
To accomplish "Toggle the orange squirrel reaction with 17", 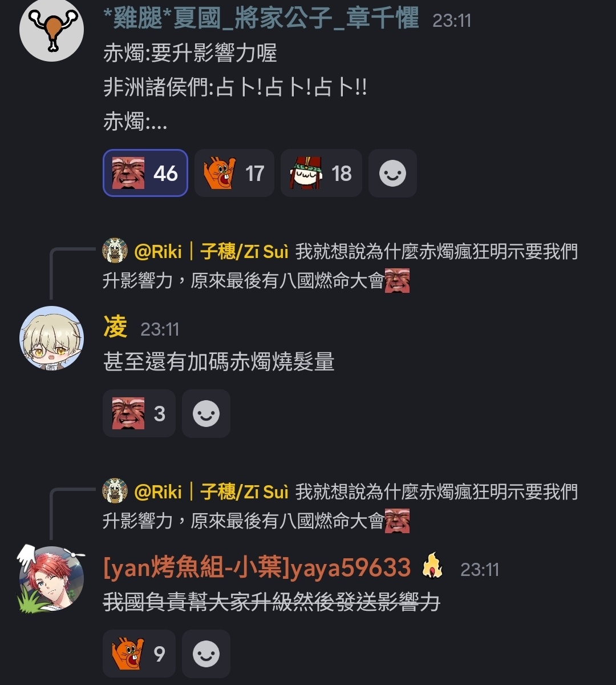I will pos(234,173).
